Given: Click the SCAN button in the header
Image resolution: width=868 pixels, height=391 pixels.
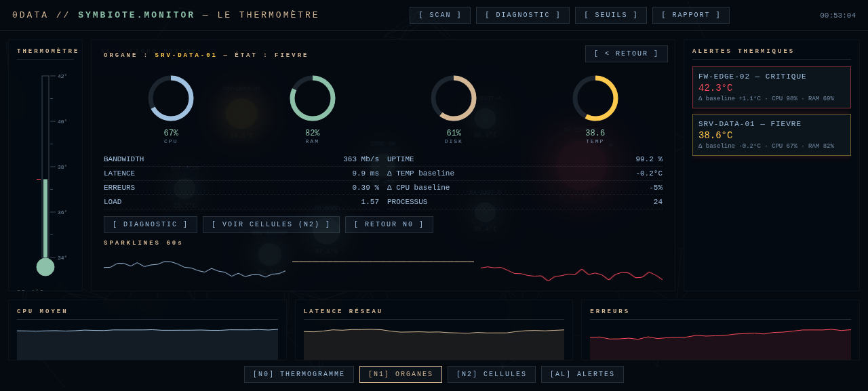Looking at the screenshot, I should coord(440,16).
